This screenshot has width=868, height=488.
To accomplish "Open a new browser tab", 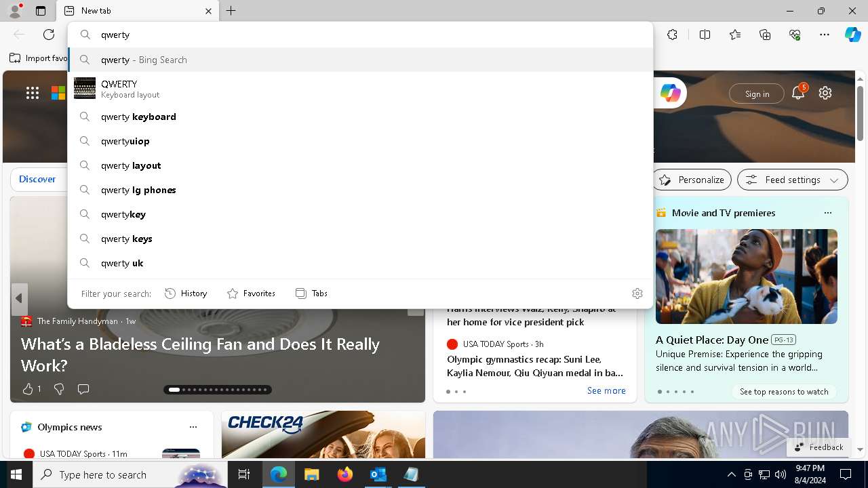I will pyautogui.click(x=231, y=11).
